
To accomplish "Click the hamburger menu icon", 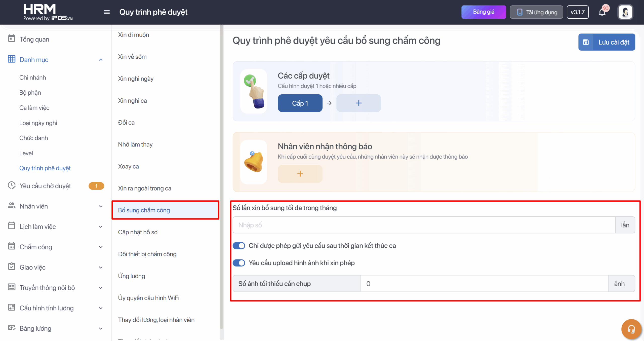I will pos(107,12).
